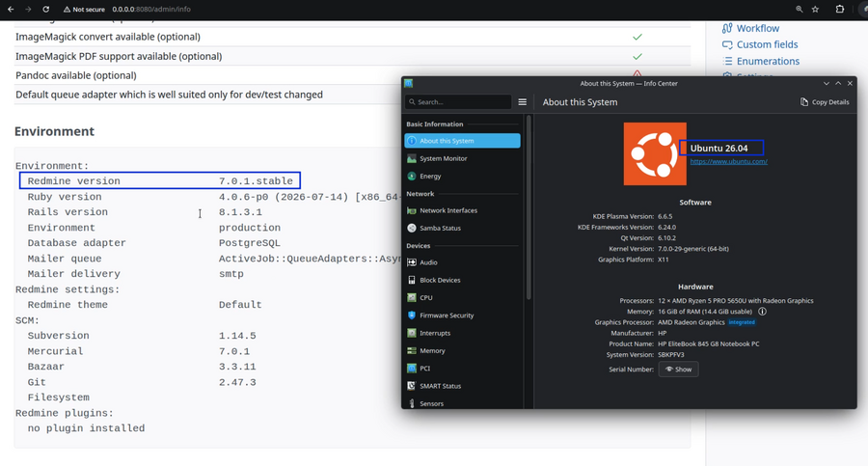868x466 pixels.
Task: Click the browser zoom magnifier icon
Action: 799,9
